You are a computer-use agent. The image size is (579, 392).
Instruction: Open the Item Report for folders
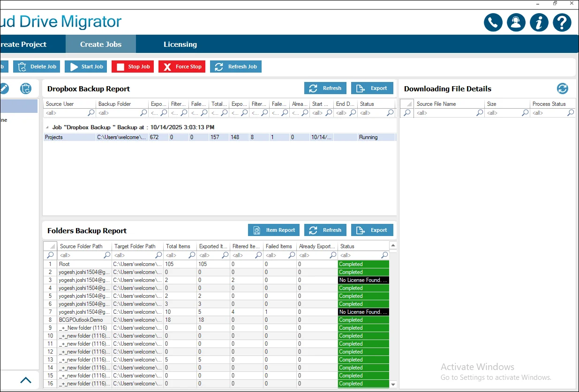274,230
